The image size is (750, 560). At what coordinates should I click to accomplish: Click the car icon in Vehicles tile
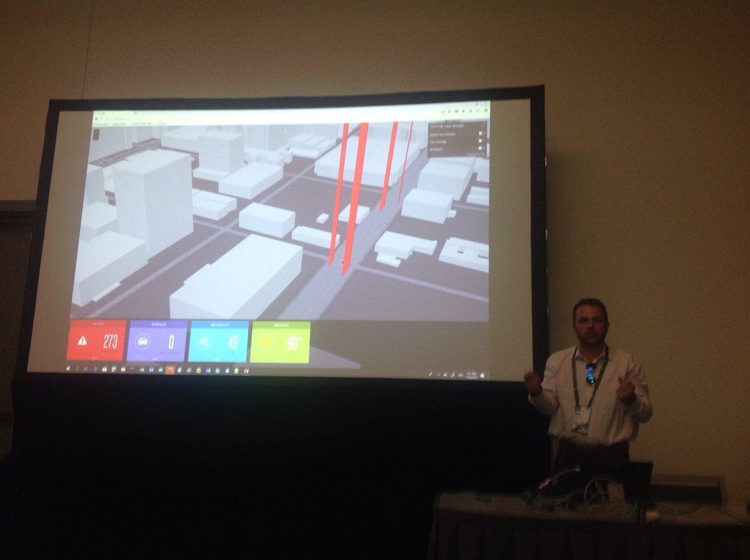(x=142, y=342)
